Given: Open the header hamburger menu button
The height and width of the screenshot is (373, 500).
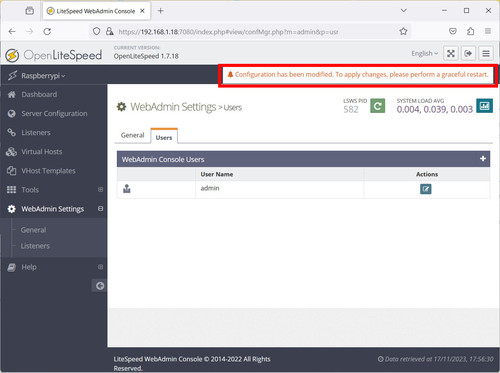Looking at the screenshot, I should 486,53.
